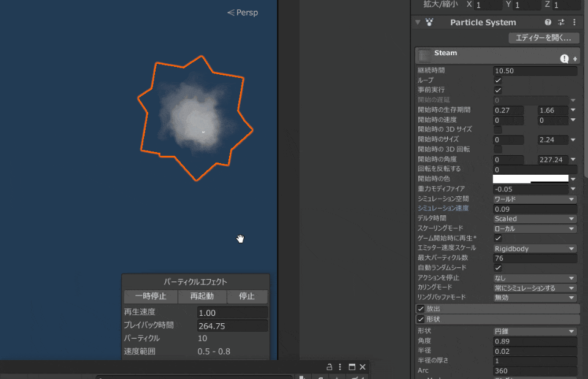
Task: Click the エディターを開く button
Action: pos(543,38)
